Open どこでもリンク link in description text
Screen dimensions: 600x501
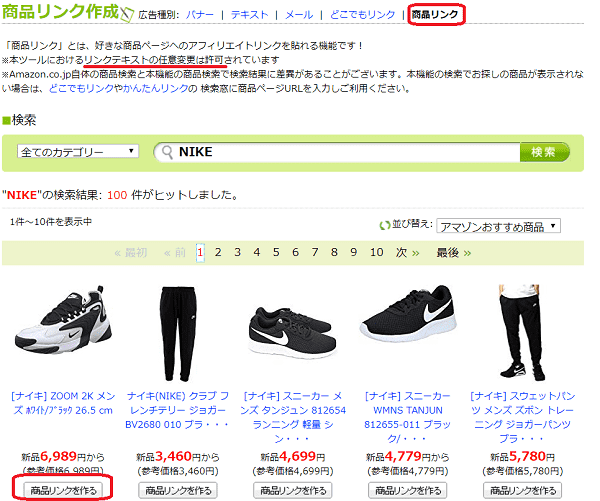tap(81, 88)
